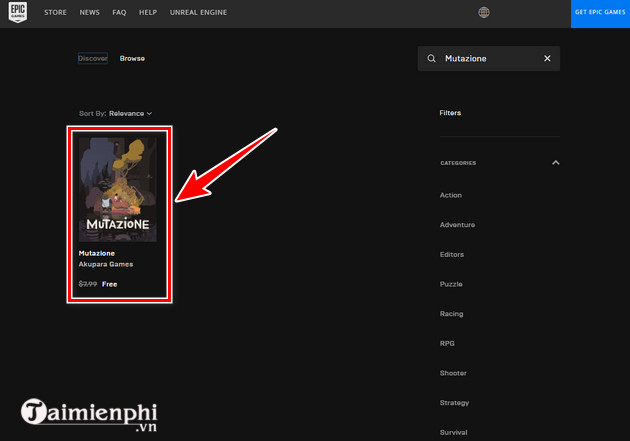Image resolution: width=630 pixels, height=441 pixels.
Task: Filter by the Action category
Action: (451, 195)
